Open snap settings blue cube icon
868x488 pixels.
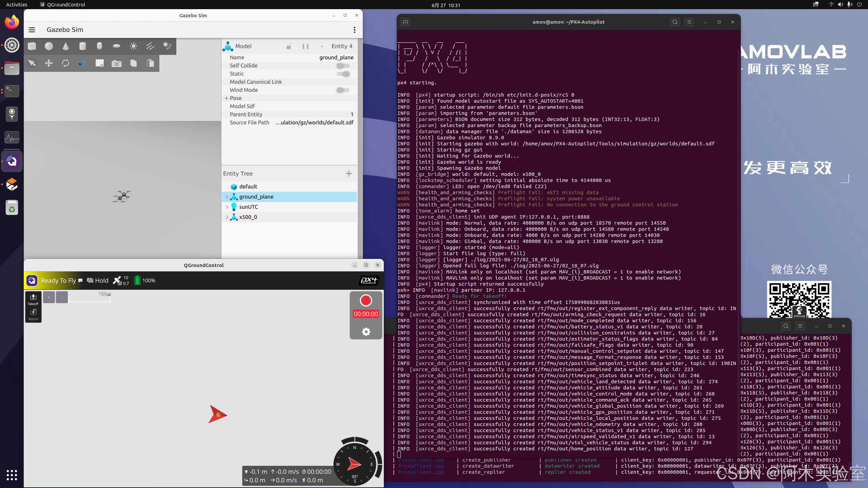pyautogui.click(x=82, y=63)
